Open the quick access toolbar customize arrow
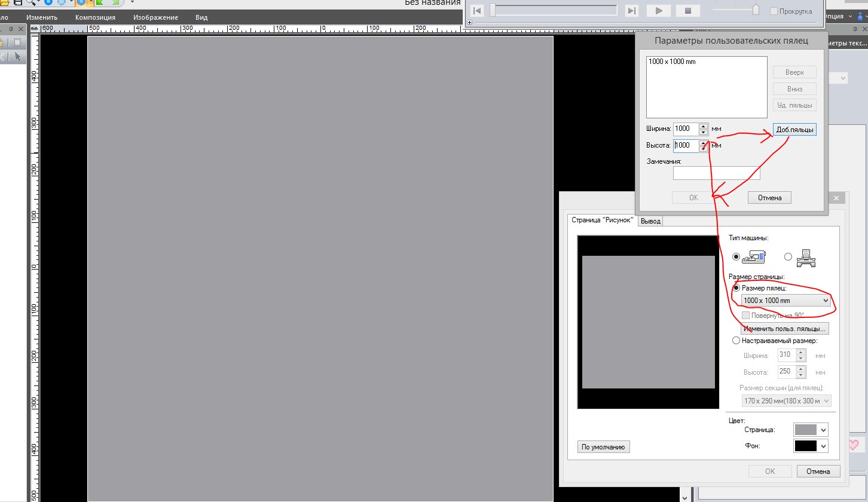This screenshot has height=502, width=868. tap(132, 2)
